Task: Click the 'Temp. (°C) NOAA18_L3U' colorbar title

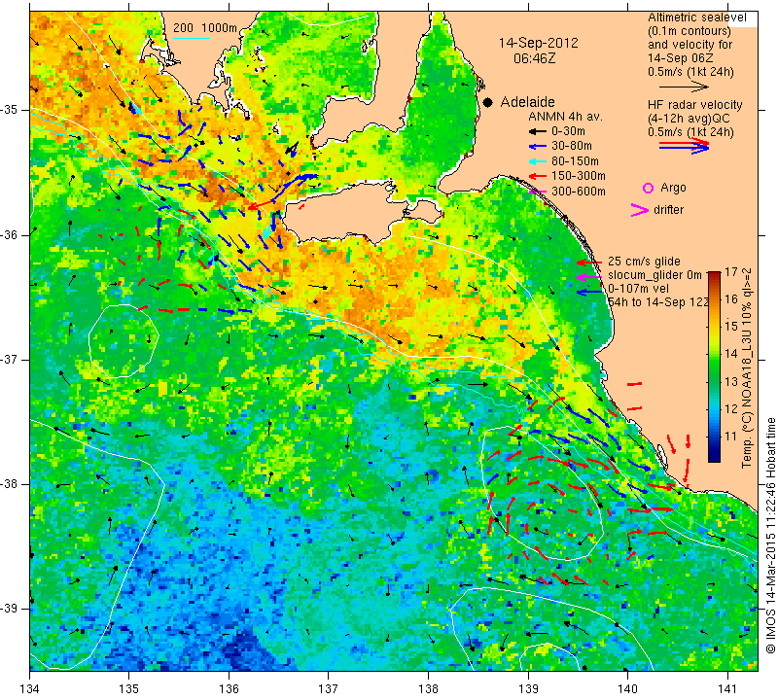Action: click(x=747, y=392)
